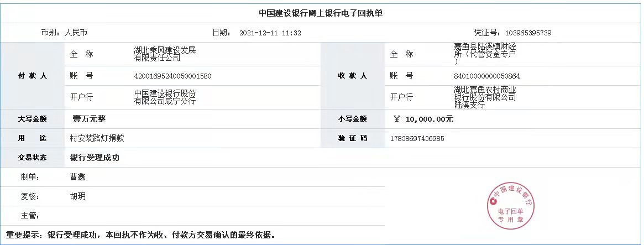Click the purpose text 村安装路灯捐款
The height and width of the screenshot is (245, 644).
tap(101, 138)
